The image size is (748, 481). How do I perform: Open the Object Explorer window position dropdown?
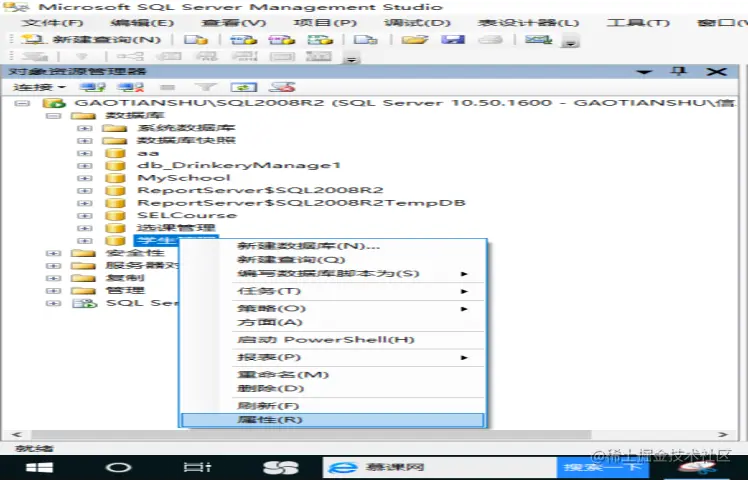coord(644,72)
